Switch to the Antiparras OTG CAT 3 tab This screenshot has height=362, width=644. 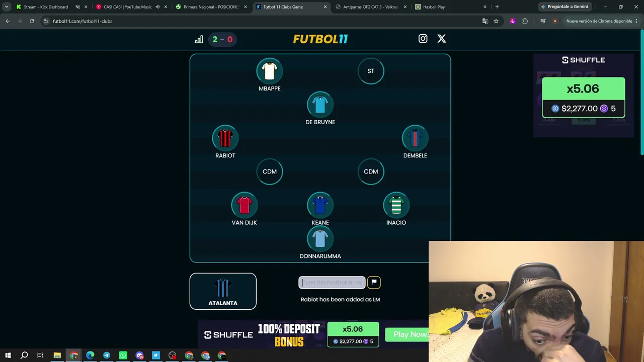click(x=371, y=7)
